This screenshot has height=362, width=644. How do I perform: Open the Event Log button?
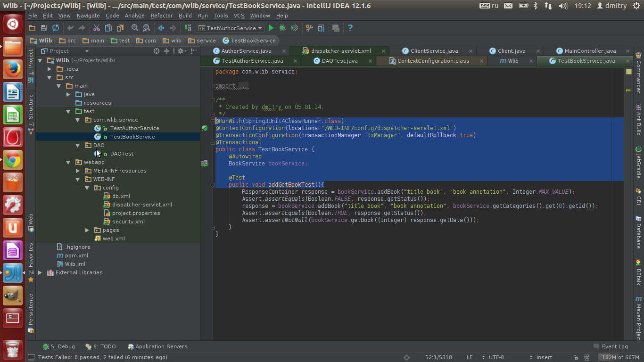[611, 346]
